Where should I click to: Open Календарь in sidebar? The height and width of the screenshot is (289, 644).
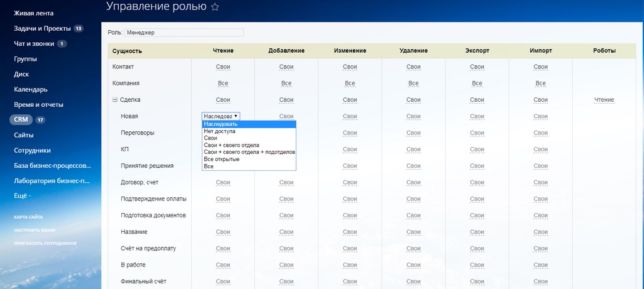click(x=31, y=89)
